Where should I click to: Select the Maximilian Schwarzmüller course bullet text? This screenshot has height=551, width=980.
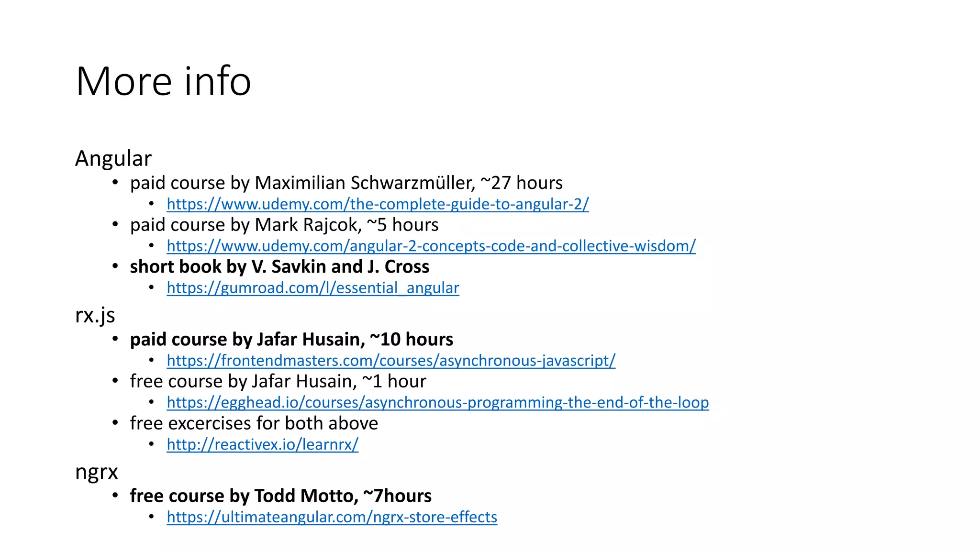(x=346, y=183)
